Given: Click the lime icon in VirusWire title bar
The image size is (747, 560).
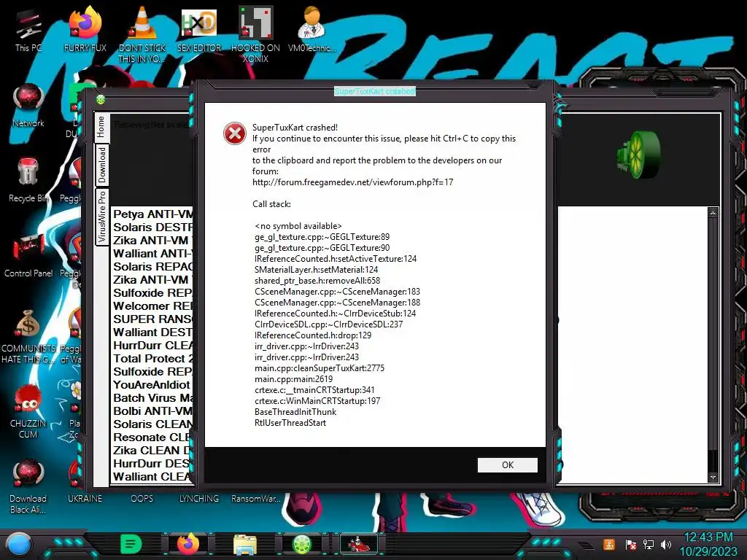Looking at the screenshot, I should [101, 99].
